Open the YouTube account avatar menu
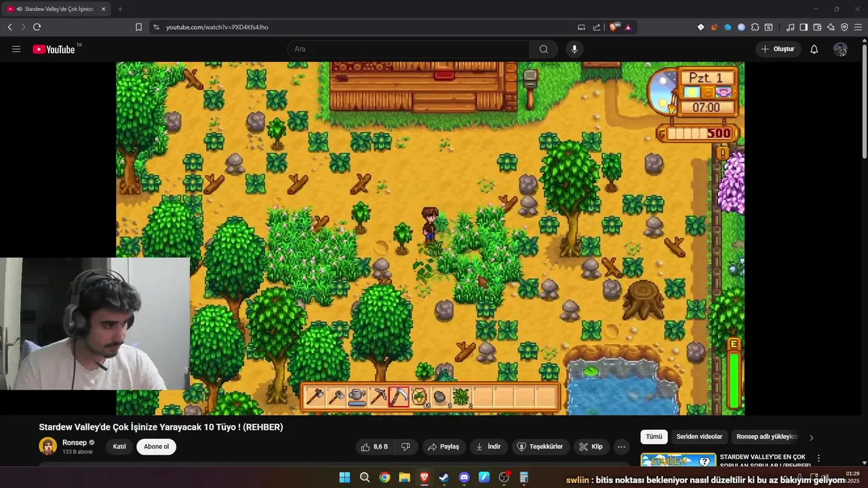868x488 pixels. point(840,49)
